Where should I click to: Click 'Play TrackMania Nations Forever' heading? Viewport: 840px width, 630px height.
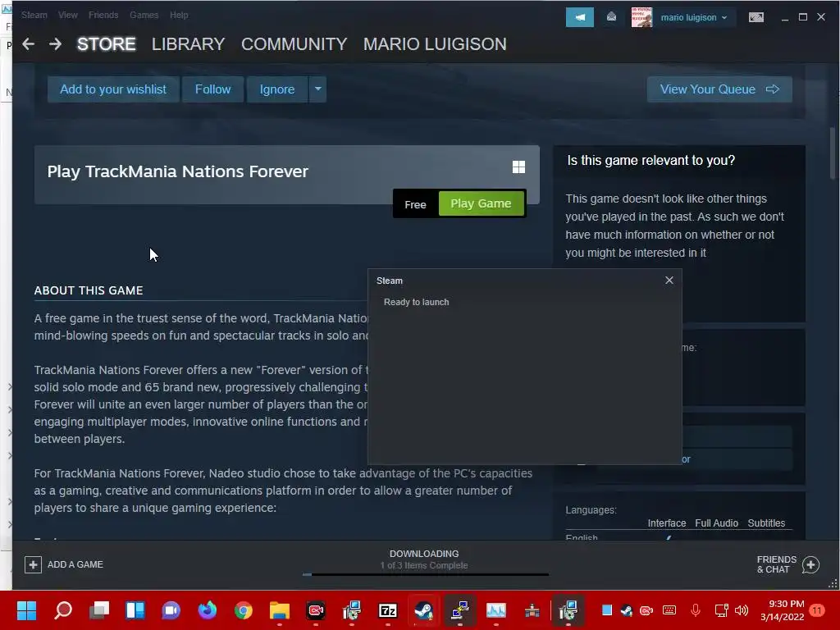click(x=177, y=171)
